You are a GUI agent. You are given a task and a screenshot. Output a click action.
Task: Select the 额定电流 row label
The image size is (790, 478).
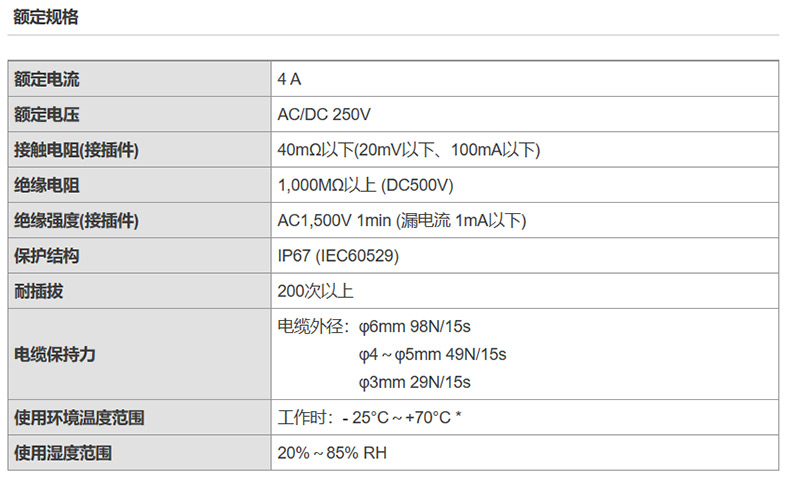[x=47, y=79]
